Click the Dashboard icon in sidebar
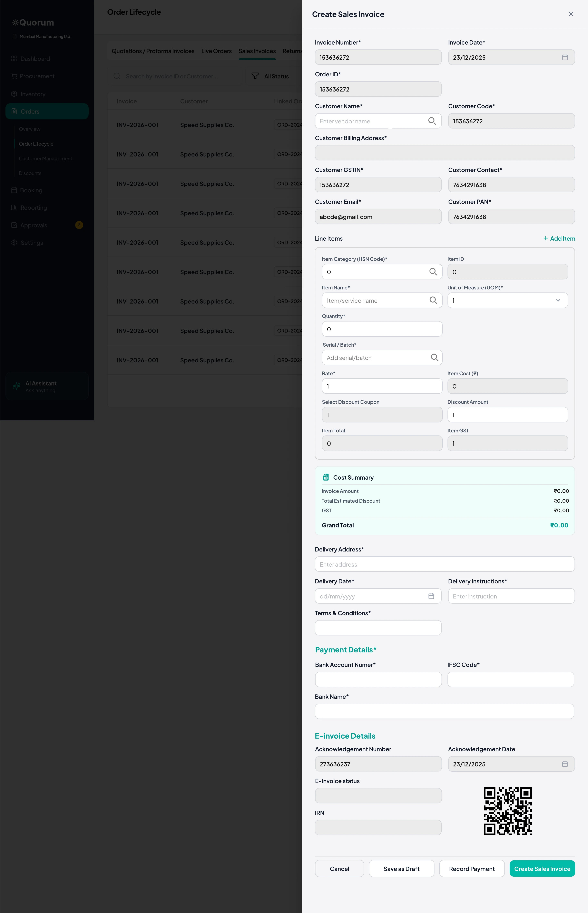Viewport: 588px width, 913px height. coord(14,58)
